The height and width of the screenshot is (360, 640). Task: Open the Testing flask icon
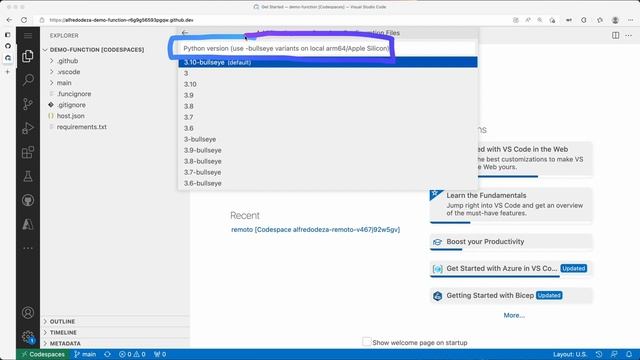28,176
